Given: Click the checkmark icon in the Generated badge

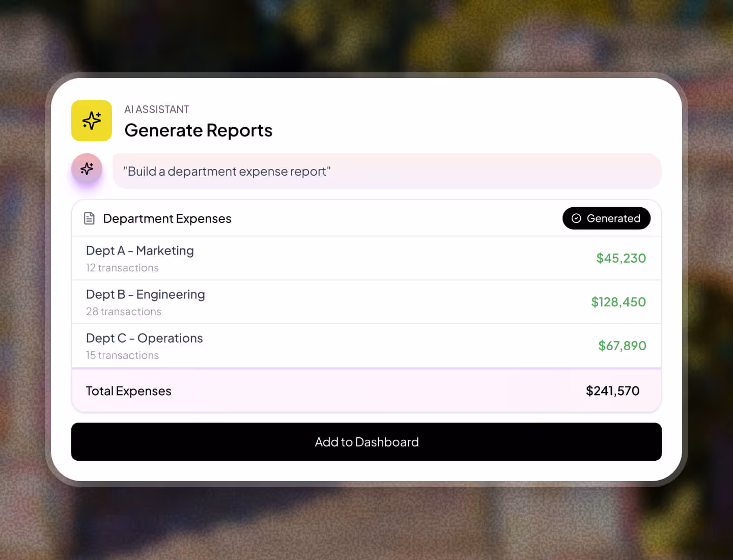Looking at the screenshot, I should pyautogui.click(x=576, y=218).
